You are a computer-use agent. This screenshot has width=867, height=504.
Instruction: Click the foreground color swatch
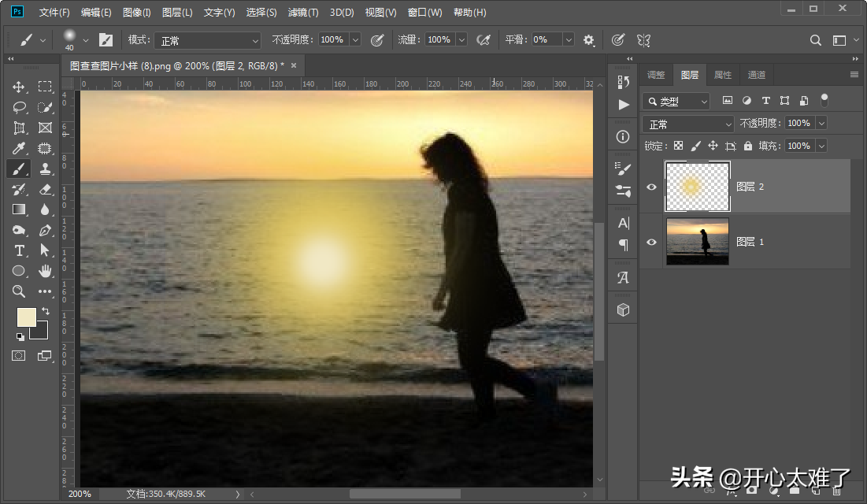click(26, 317)
